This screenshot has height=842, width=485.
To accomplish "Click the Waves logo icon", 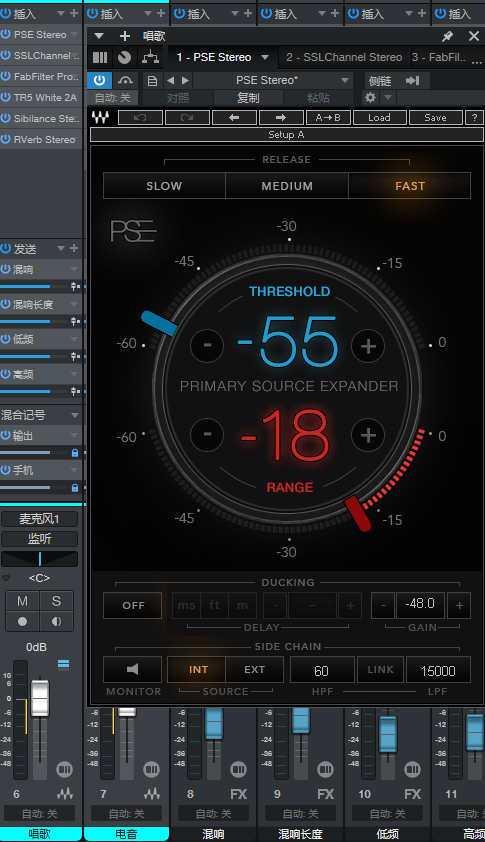I will [100, 117].
